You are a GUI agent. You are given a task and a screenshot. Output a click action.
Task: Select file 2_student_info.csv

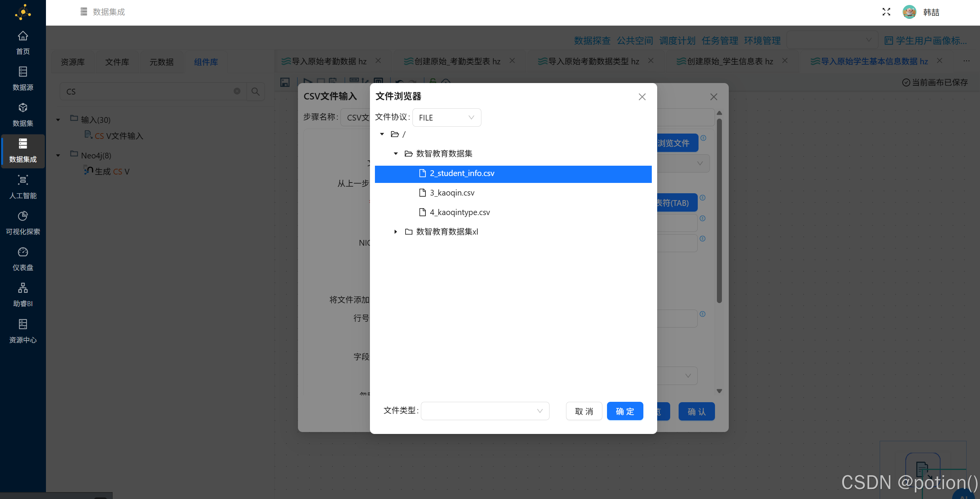[x=513, y=173]
